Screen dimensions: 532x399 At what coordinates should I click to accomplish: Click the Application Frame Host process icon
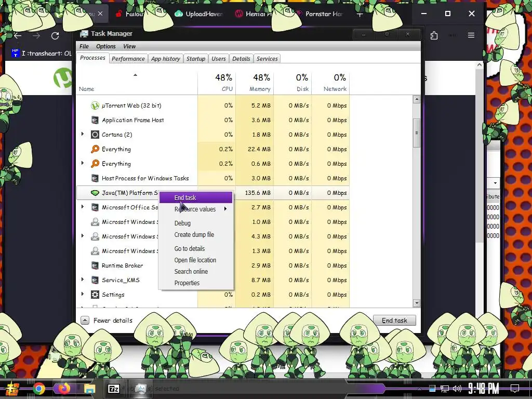point(95,120)
